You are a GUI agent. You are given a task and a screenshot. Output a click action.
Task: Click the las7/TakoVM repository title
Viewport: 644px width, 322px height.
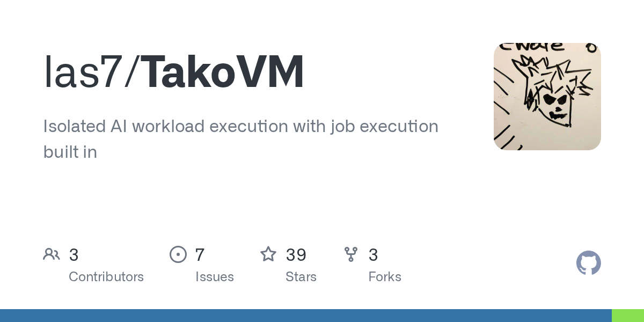[174, 72]
